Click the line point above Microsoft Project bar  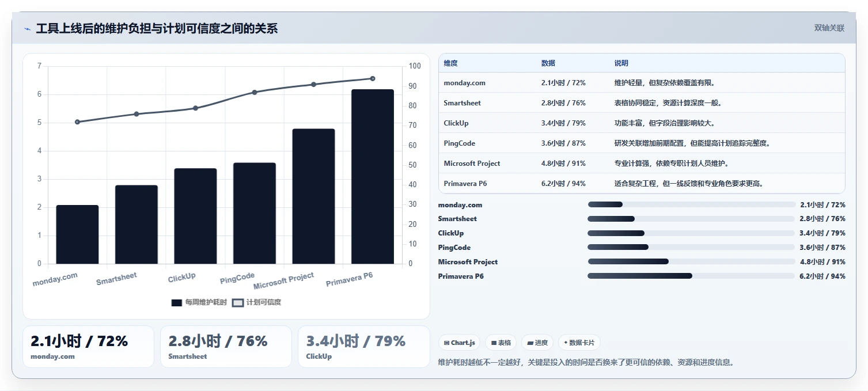tap(313, 85)
